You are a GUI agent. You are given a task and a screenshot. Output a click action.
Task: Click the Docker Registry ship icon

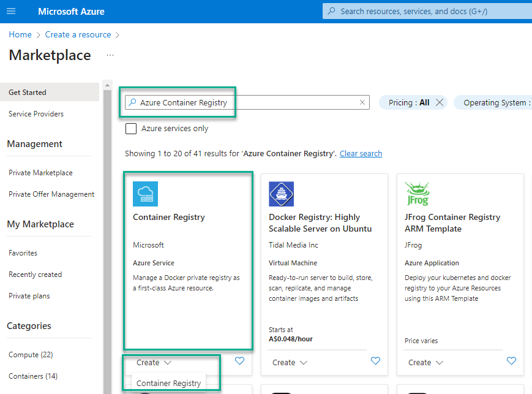(x=280, y=194)
